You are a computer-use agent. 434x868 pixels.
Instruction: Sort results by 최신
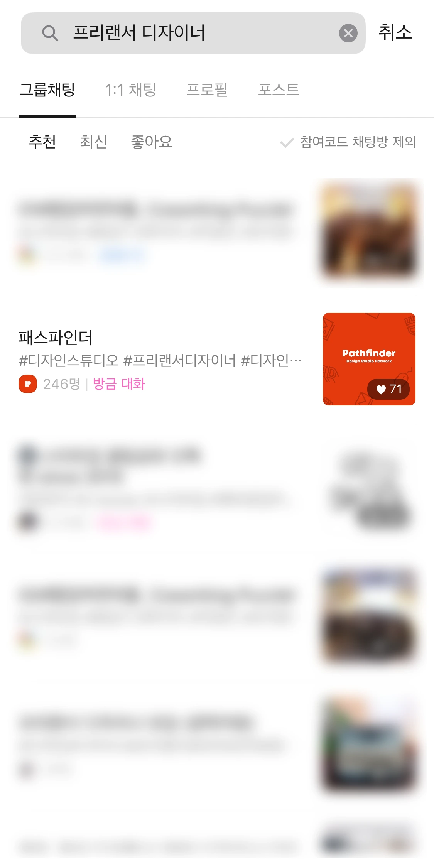93,142
